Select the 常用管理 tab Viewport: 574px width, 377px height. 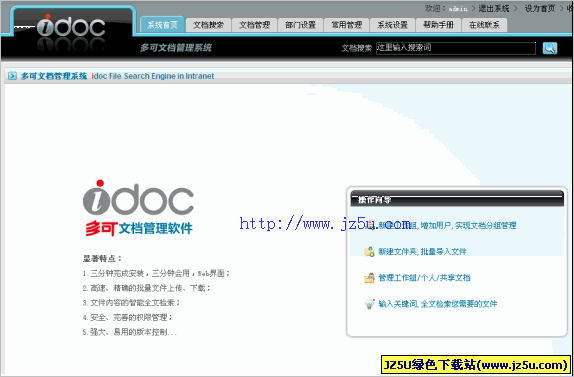(x=347, y=25)
